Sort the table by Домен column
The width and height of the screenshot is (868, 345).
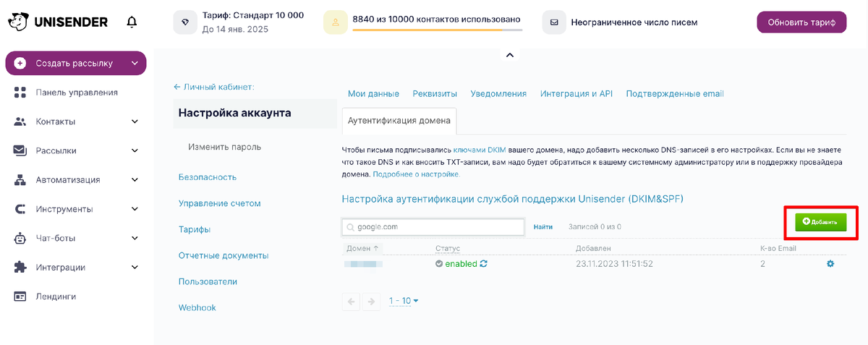point(362,248)
